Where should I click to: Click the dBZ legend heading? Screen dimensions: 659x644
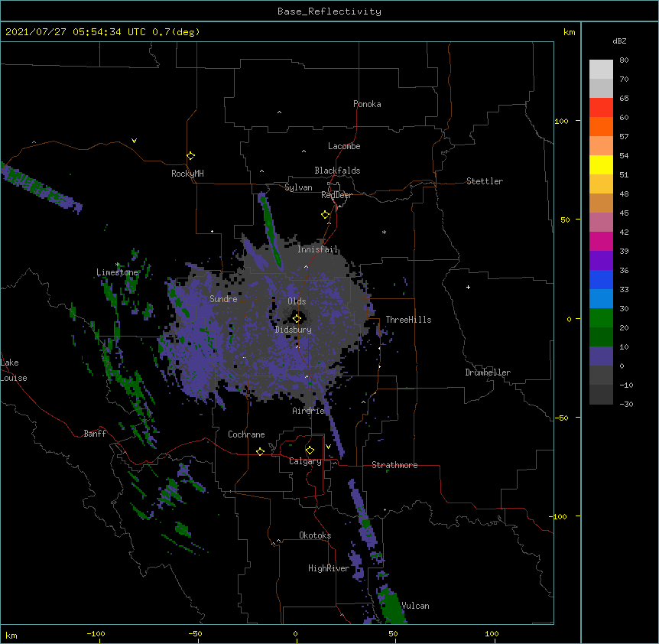(x=619, y=41)
